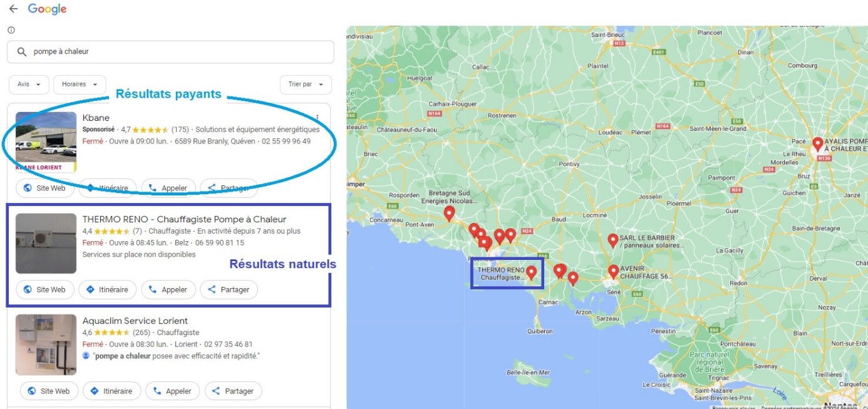This screenshot has height=409, width=868.
Task: Click the Pontchâteau label on the map
Action: click(738, 344)
